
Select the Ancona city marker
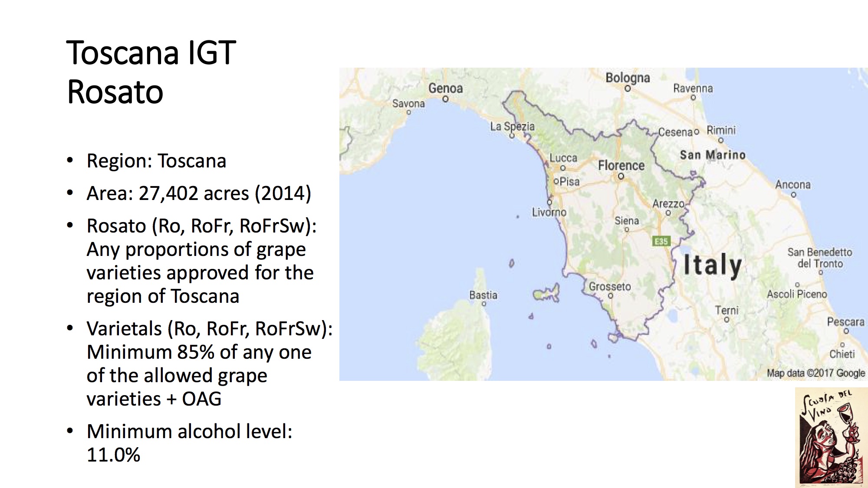click(793, 195)
